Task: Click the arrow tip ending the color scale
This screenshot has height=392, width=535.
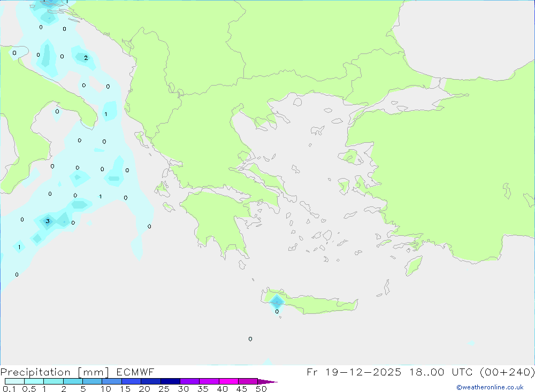Action: pyautogui.click(x=268, y=382)
